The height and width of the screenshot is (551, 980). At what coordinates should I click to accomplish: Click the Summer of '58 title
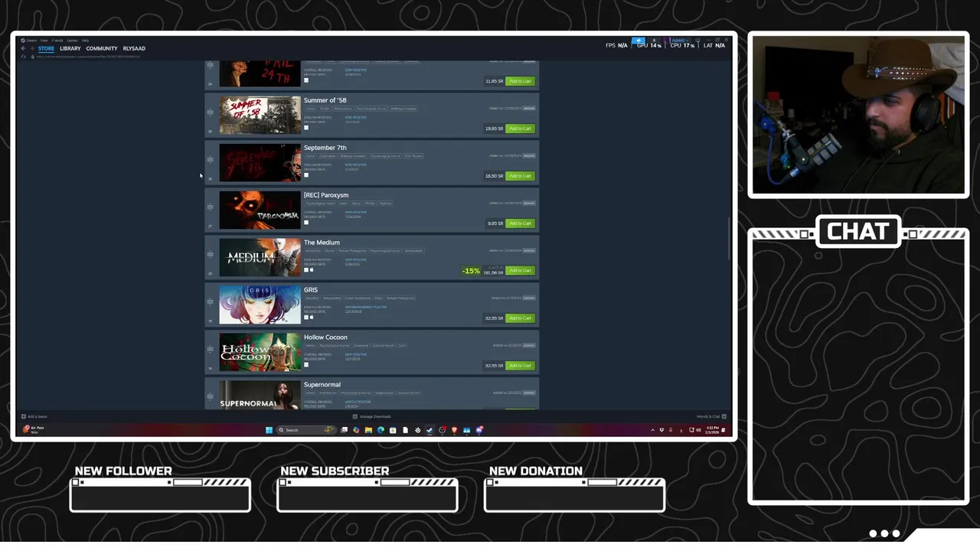pyautogui.click(x=325, y=100)
